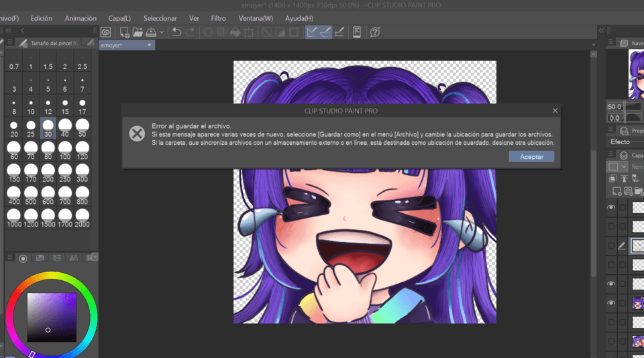This screenshot has height=358, width=644.
Task: Click the Invert selected area icon
Action: 280,32
